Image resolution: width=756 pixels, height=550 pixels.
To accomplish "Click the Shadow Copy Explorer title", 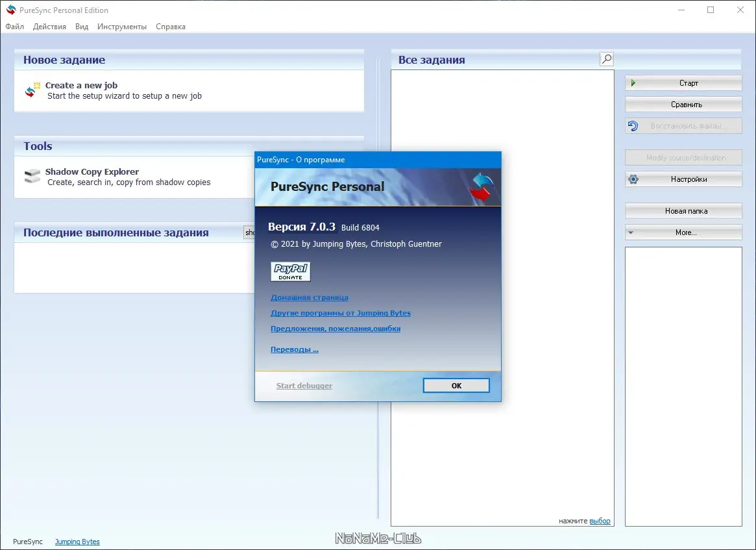I will pyautogui.click(x=92, y=172).
